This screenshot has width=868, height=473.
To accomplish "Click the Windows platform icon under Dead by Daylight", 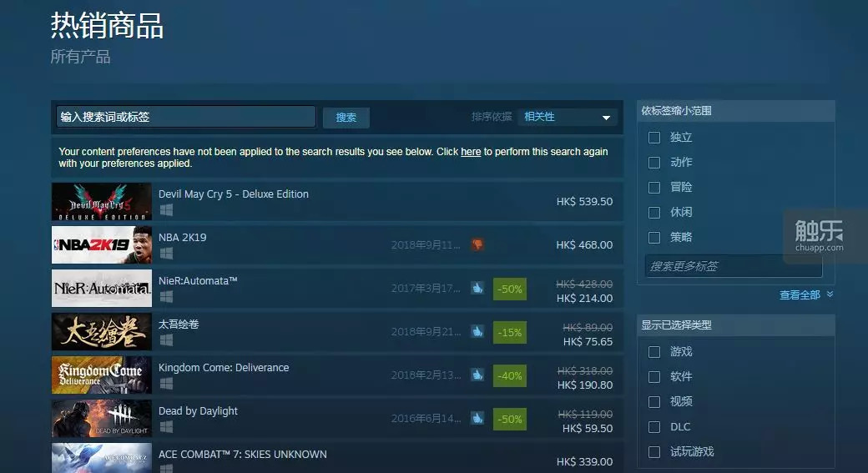I will pos(166,427).
